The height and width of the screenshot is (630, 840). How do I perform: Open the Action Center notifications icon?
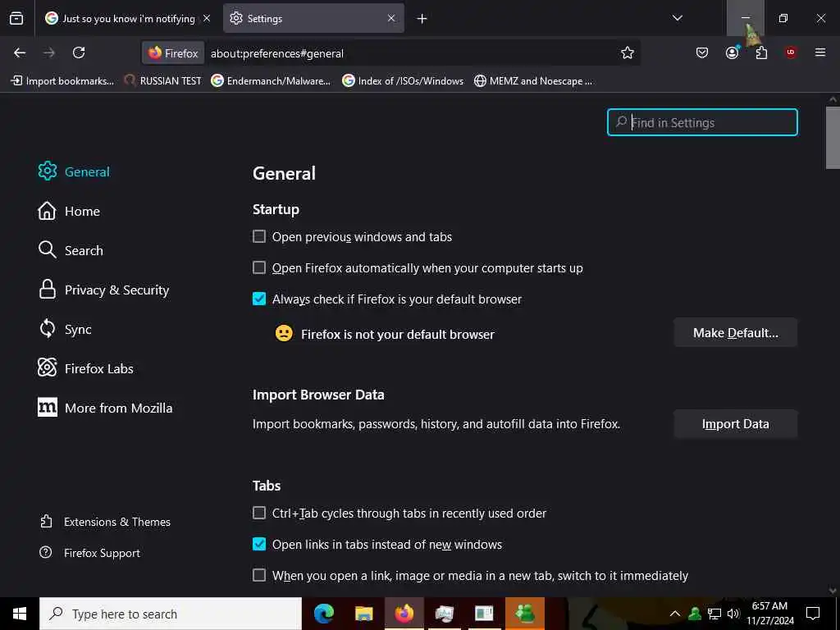(x=813, y=614)
